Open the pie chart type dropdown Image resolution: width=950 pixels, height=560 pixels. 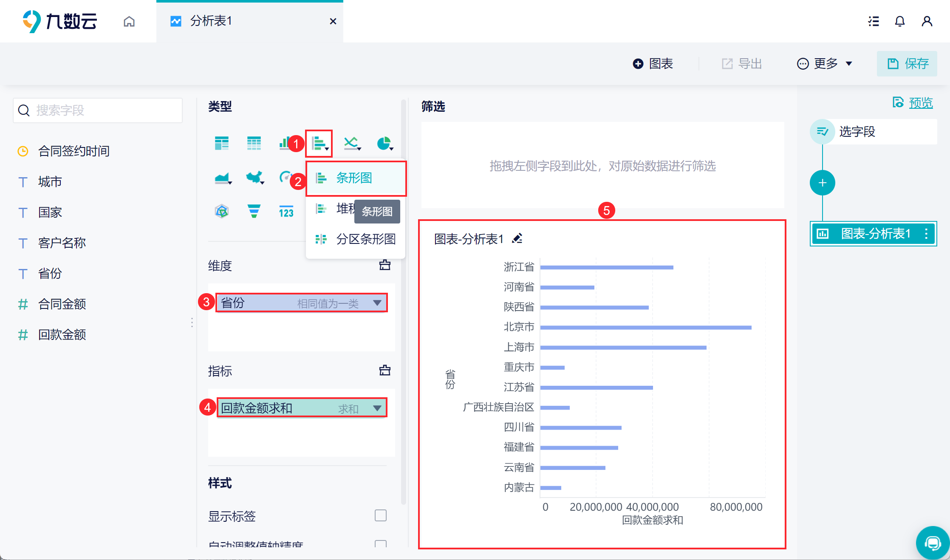click(x=385, y=144)
